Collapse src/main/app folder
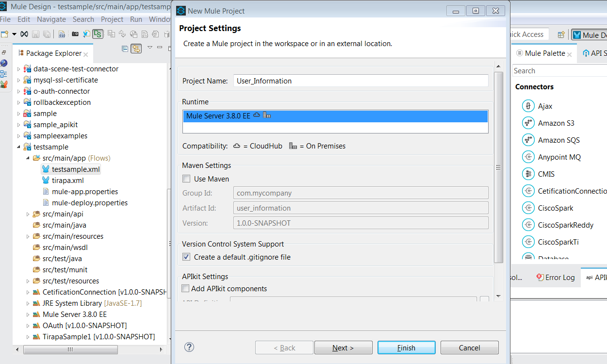The width and height of the screenshot is (607, 364). pos(28,159)
